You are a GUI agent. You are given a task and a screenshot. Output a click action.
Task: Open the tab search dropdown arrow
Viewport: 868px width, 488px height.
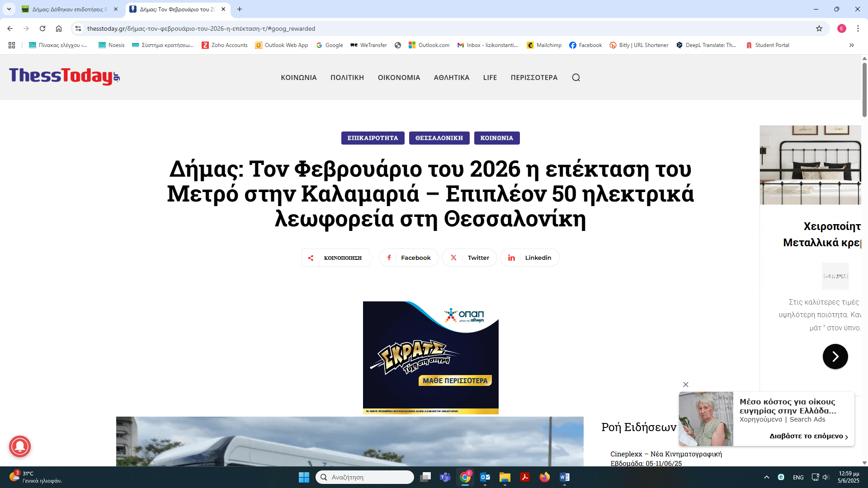(x=9, y=9)
